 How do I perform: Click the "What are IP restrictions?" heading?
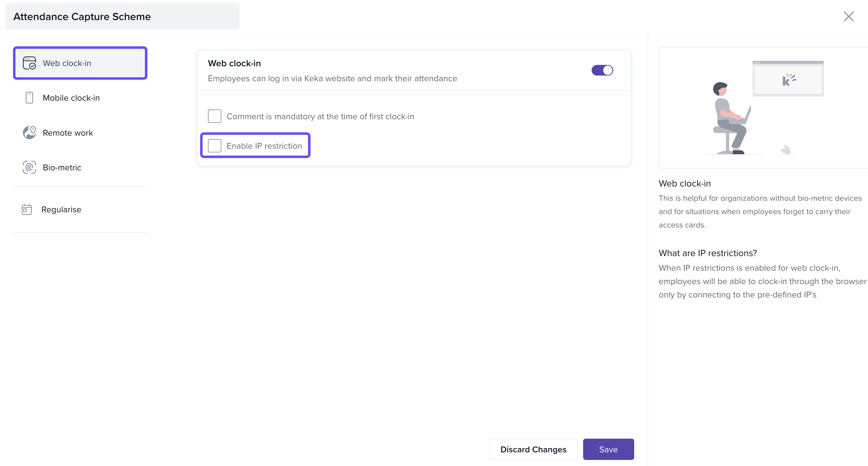click(707, 253)
